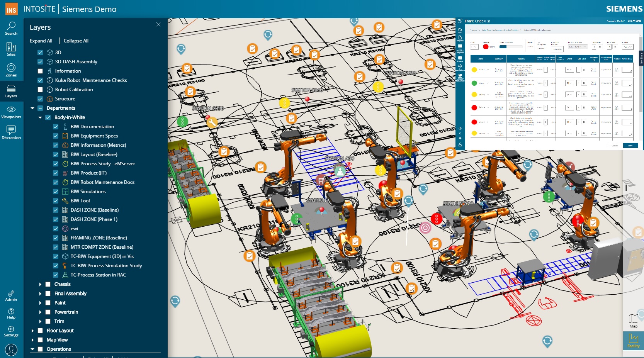This screenshot has width=644, height=358.
Task: Open the Settings gear in sidebar
Action: [11, 331]
